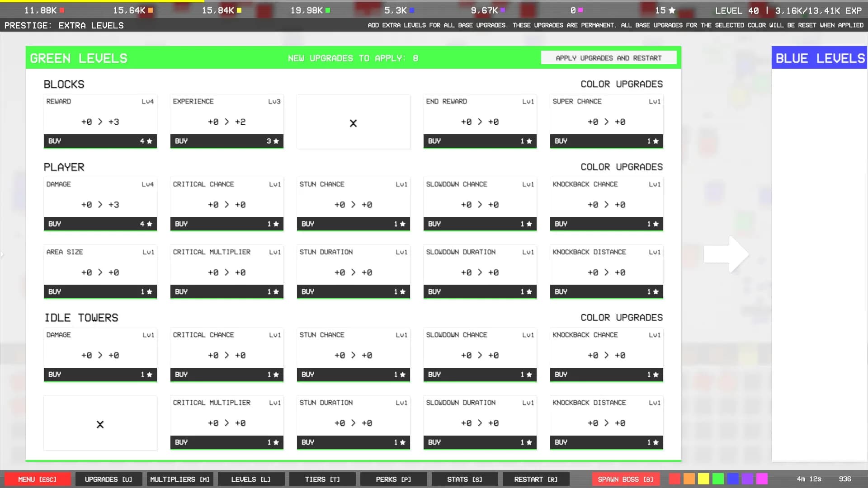The width and height of the screenshot is (868, 488).
Task: Buy Idle Towers Slowdown Duration upgrade
Action: 480,442
